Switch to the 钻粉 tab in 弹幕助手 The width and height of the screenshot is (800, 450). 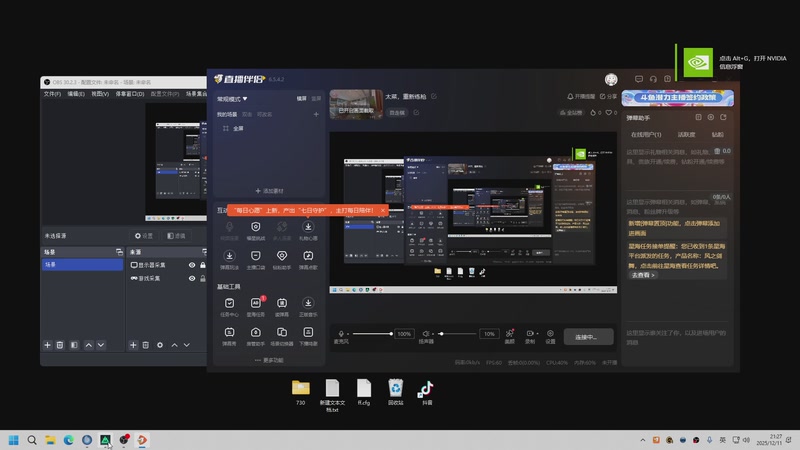coord(717,135)
